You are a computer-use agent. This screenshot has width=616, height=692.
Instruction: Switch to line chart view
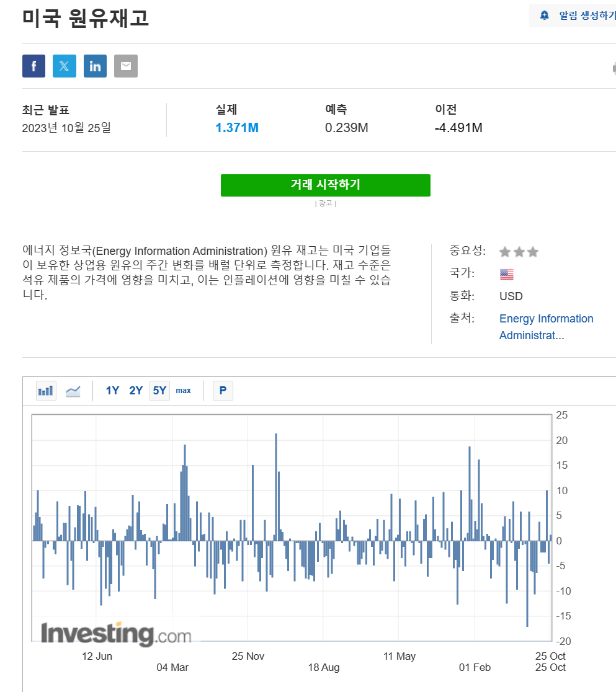click(x=73, y=391)
